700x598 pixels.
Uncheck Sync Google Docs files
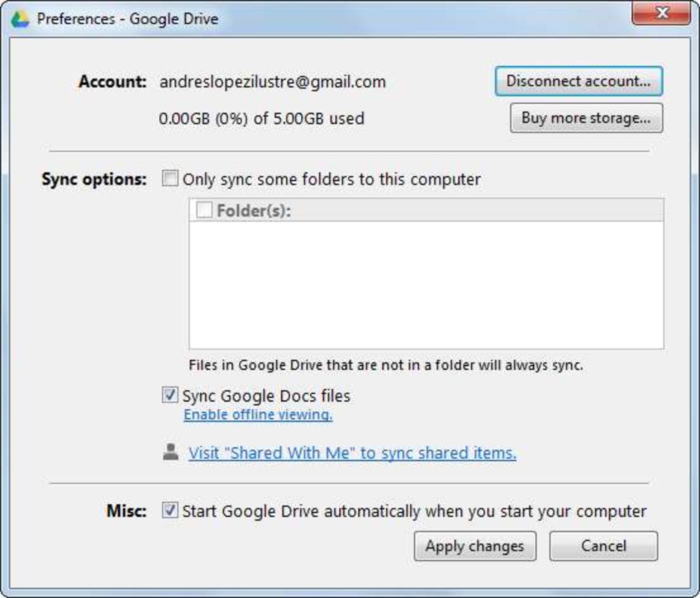coord(170,395)
